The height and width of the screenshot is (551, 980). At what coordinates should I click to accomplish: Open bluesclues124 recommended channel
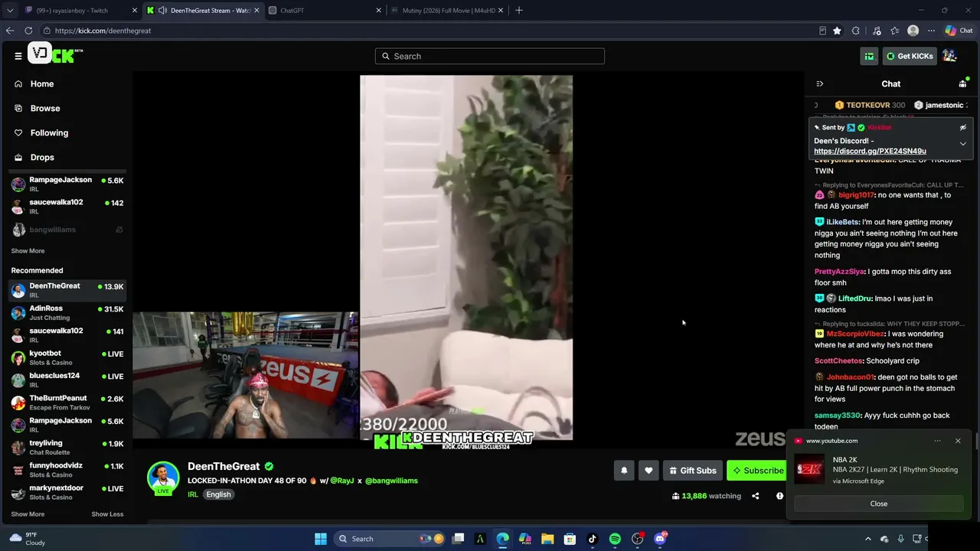67,380
